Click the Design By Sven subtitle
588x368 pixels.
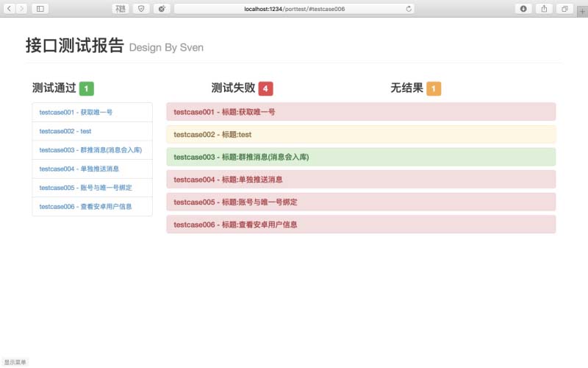point(166,48)
